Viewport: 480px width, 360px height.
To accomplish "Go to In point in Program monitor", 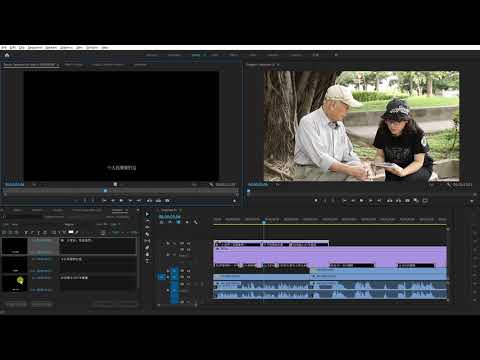I will 344,201.
